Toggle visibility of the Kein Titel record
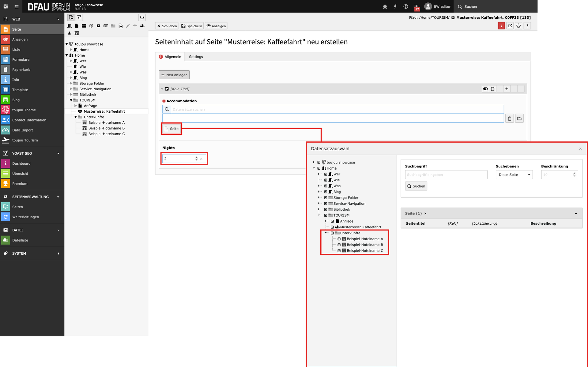The width and height of the screenshot is (588, 367). [x=485, y=89]
